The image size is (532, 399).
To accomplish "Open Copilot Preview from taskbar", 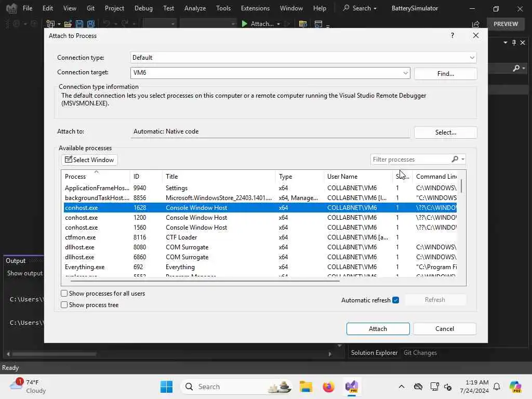I will [515, 387].
